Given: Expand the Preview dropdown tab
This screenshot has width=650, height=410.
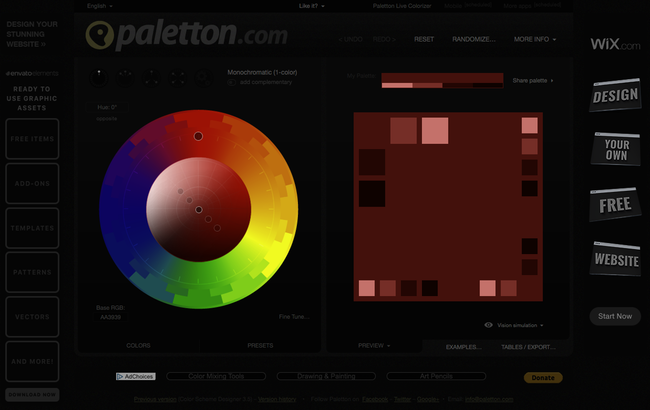Looking at the screenshot, I should [374, 345].
